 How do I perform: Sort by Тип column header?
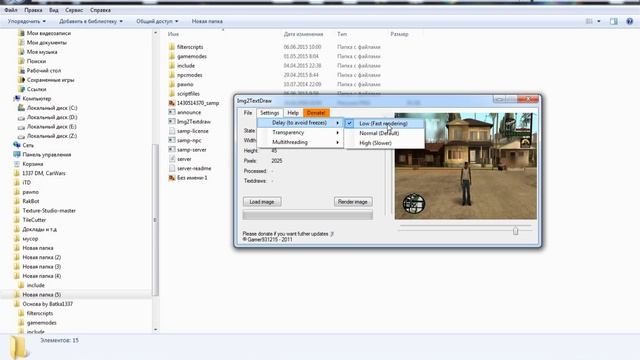click(342, 34)
